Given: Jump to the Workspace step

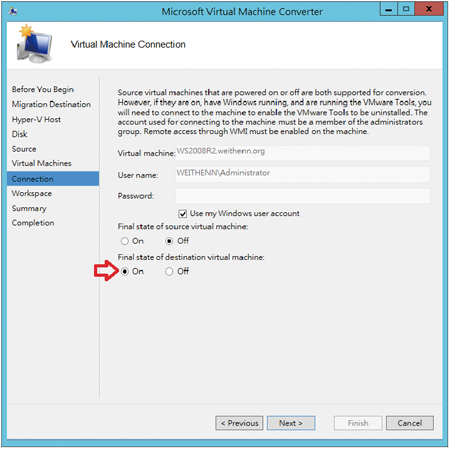Looking at the screenshot, I should (x=32, y=194).
